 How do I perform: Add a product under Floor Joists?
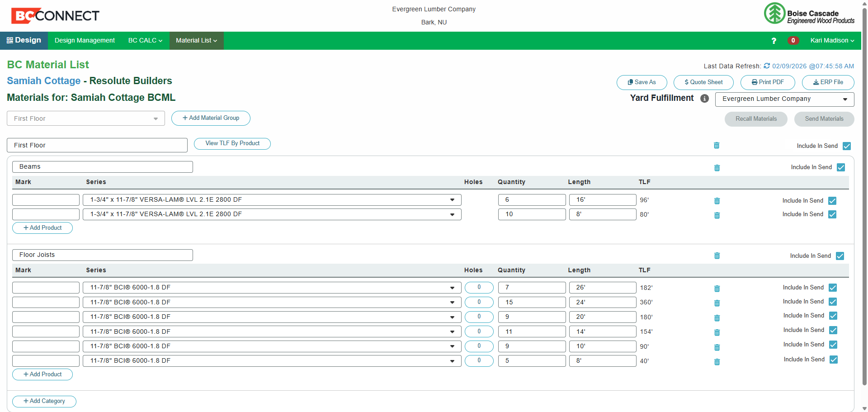[42, 374]
